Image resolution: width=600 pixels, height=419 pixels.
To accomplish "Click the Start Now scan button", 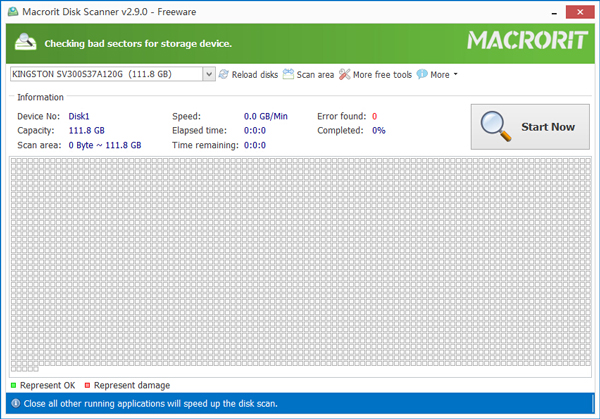I will (530, 127).
